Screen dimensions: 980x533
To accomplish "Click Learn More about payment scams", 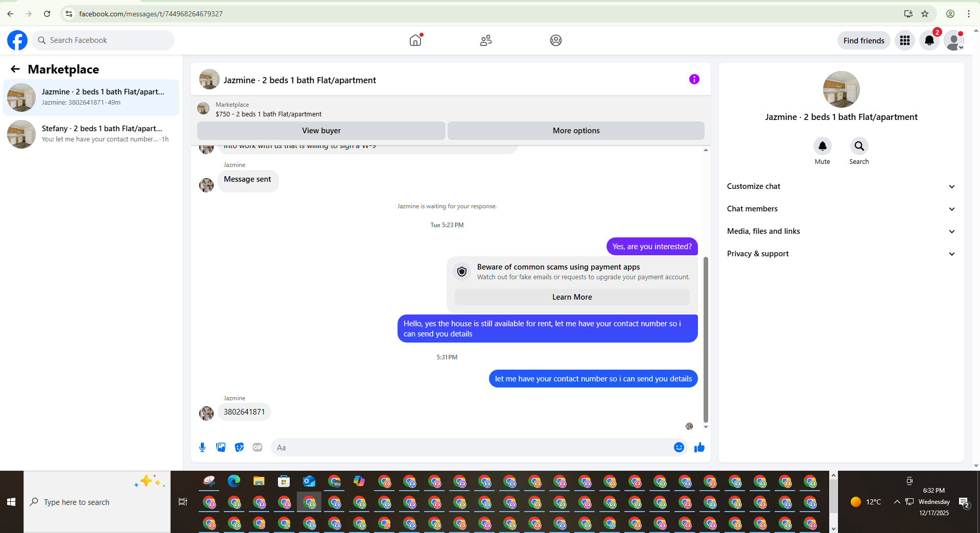I will tap(572, 297).
